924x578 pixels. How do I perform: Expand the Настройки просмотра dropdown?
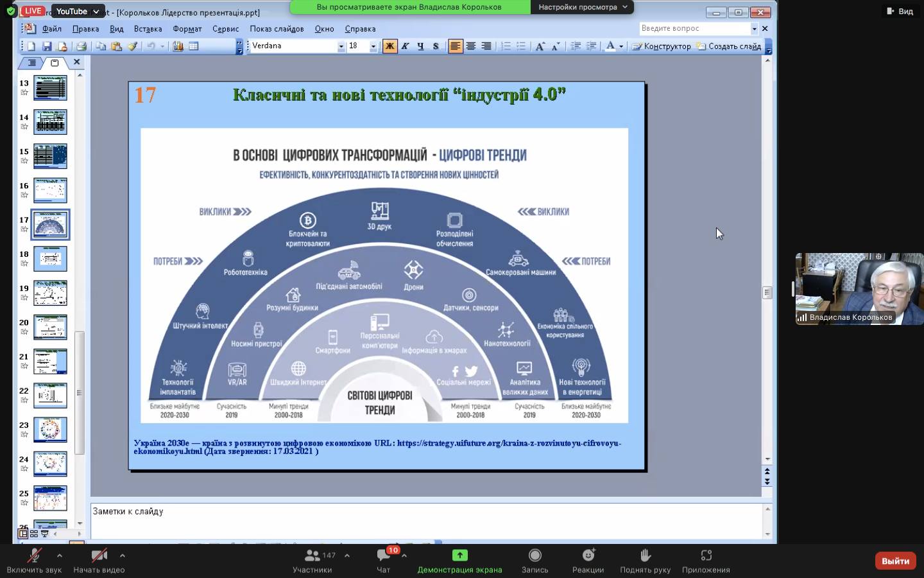(x=583, y=7)
